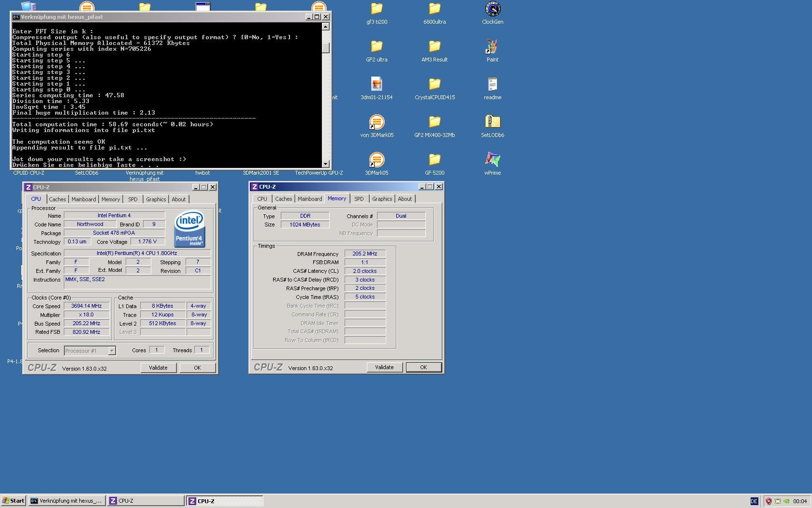Click the DRAM Frequency 205.2 MHz value

pyautogui.click(x=365, y=254)
